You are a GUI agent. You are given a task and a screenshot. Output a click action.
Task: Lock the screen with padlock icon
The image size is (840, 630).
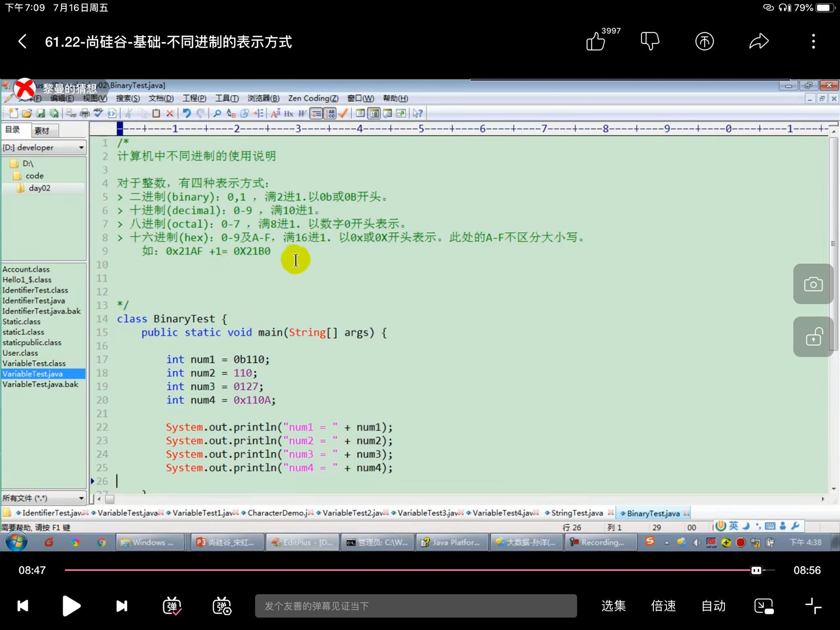[813, 337]
